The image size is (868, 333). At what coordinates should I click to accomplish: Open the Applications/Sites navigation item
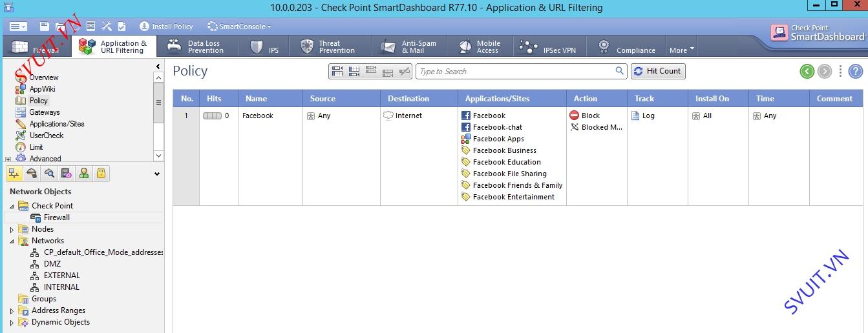point(50,124)
